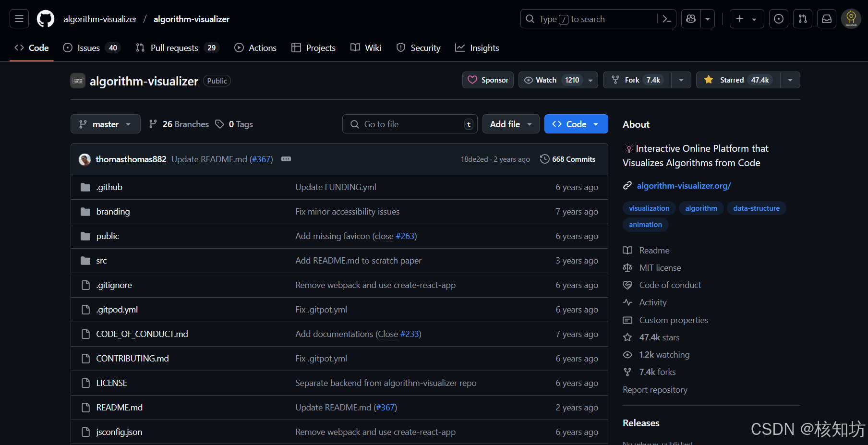The image size is (868, 445).
Task: View your issues icon in header
Action: click(x=779, y=19)
